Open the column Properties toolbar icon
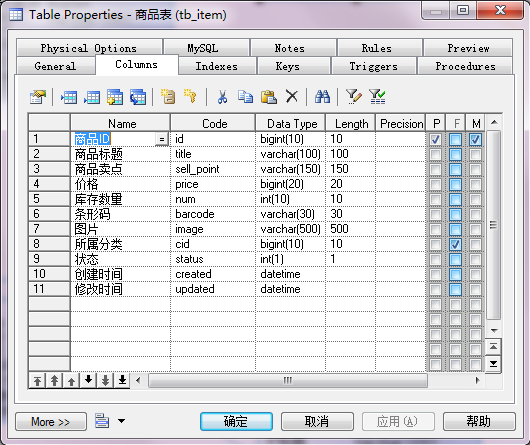The image size is (530, 445). (38, 97)
